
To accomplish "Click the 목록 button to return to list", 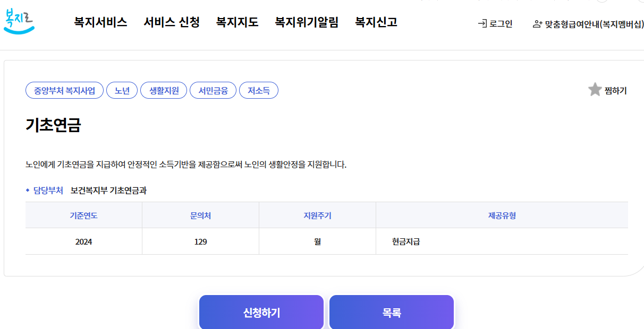I will [392, 312].
